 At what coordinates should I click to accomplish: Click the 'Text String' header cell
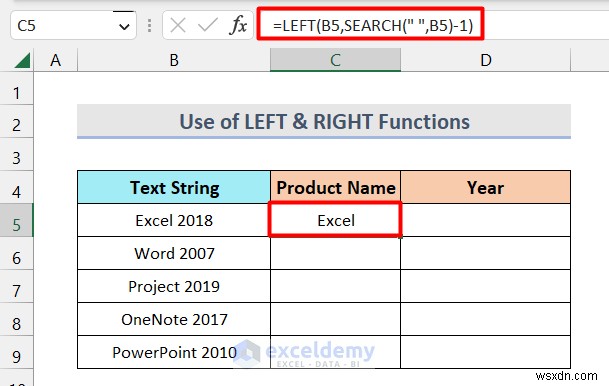(x=174, y=187)
